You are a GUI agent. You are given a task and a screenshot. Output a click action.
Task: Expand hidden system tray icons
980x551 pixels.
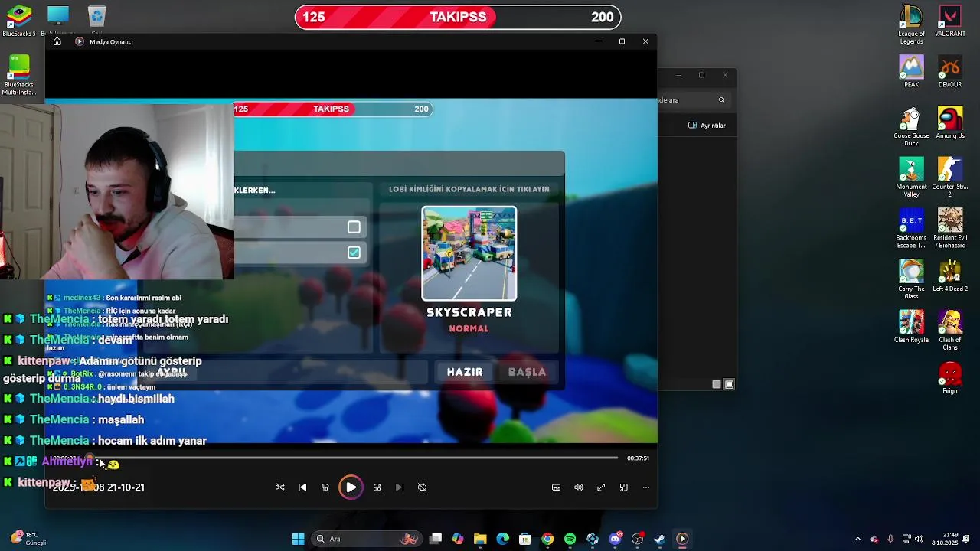click(857, 539)
